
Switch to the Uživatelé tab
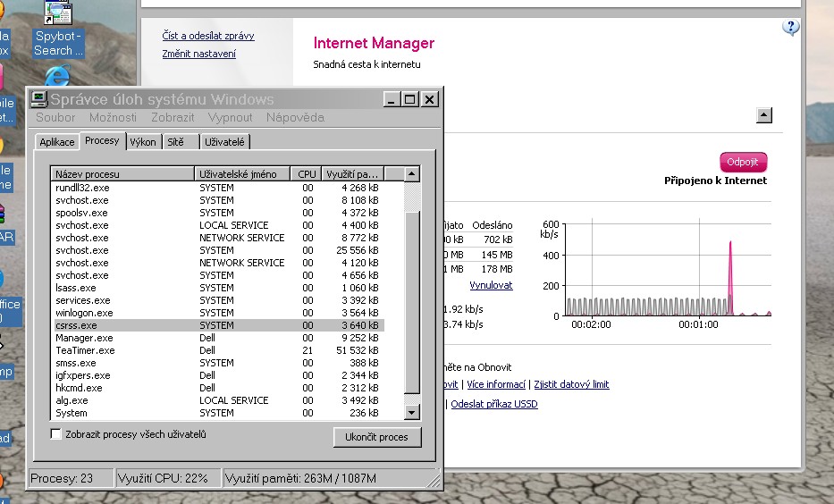(224, 142)
